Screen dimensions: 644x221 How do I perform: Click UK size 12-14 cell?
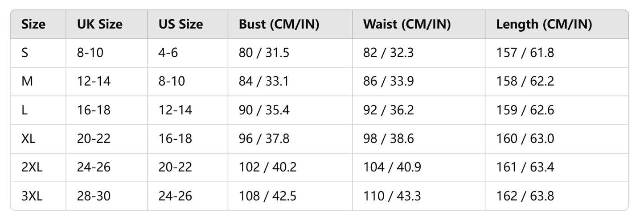point(94,82)
